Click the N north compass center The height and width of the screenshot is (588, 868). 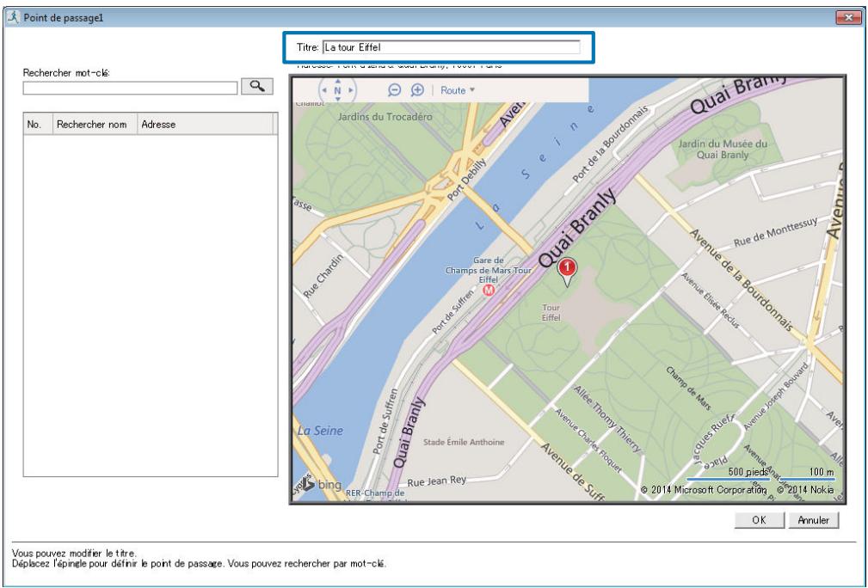338,90
